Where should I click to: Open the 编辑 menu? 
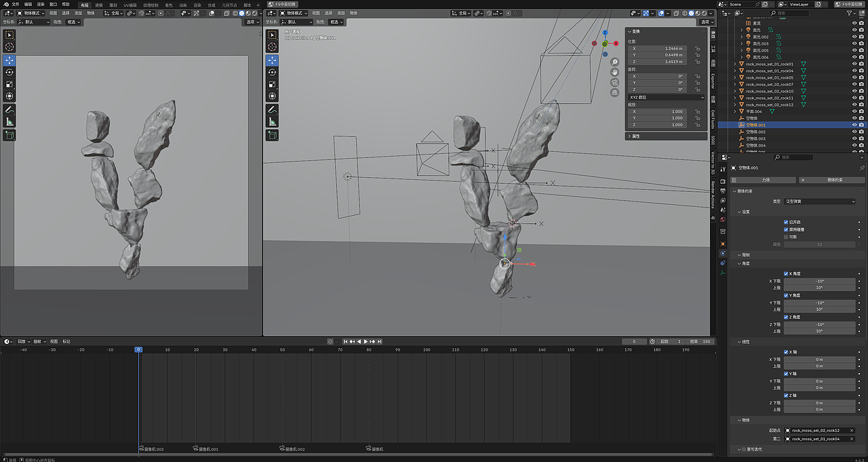click(28, 4)
